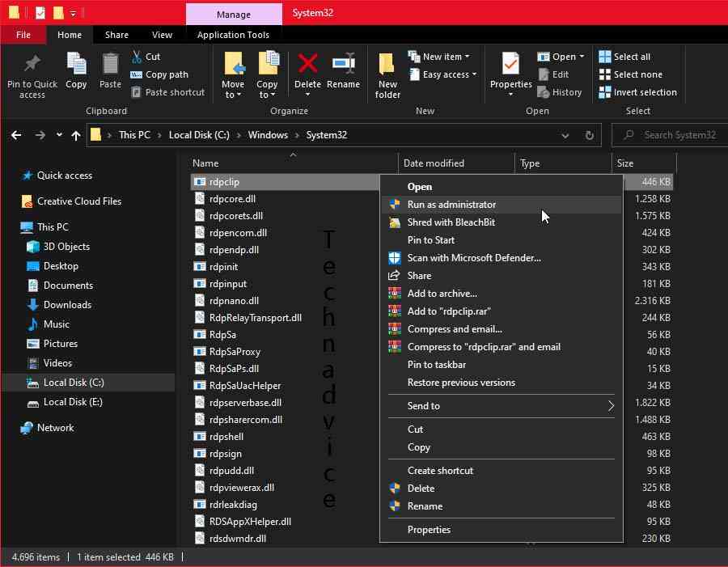The width and height of the screenshot is (728, 567).
Task: Open the Share ribbon tab
Action: click(x=116, y=35)
